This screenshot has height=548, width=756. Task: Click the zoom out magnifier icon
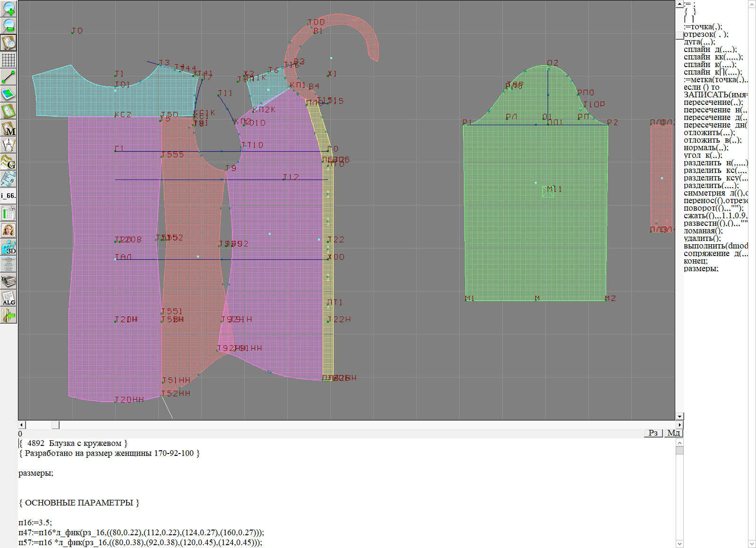9,26
